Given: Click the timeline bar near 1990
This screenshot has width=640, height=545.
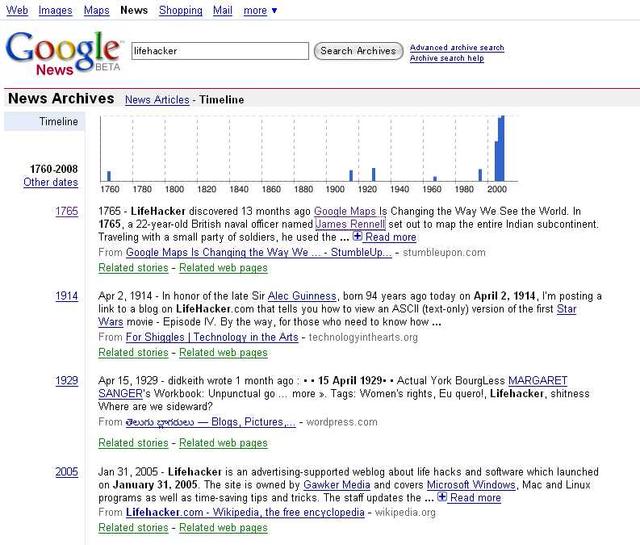Looking at the screenshot, I should (x=480, y=175).
